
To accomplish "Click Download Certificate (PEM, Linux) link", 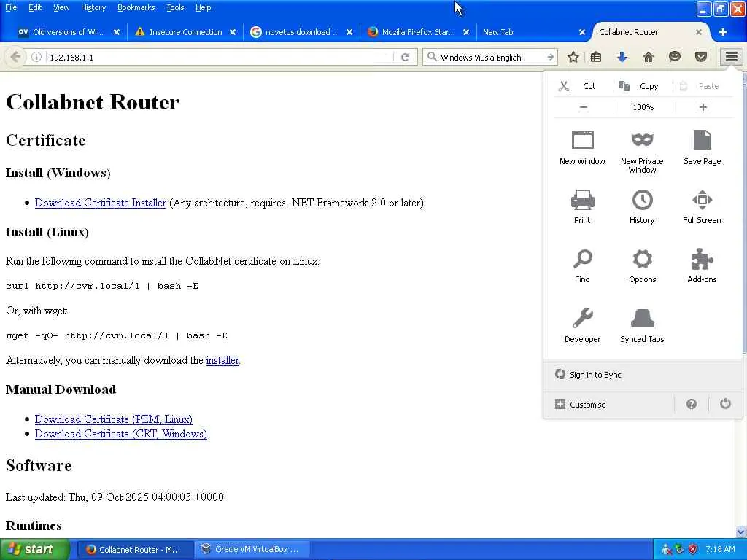I will 114,419.
